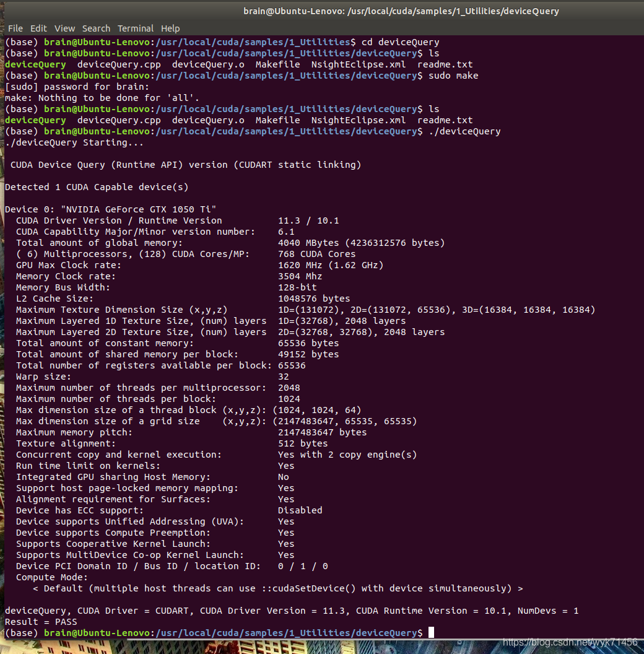Screen dimensions: 644x654
Task: Click '11.3 / 10.1' driver version value
Action: click(308, 220)
